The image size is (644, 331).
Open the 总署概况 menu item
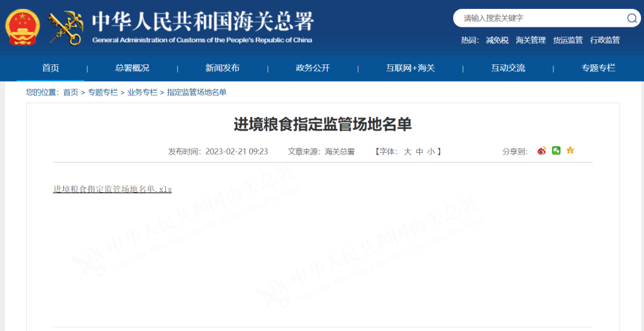point(132,68)
